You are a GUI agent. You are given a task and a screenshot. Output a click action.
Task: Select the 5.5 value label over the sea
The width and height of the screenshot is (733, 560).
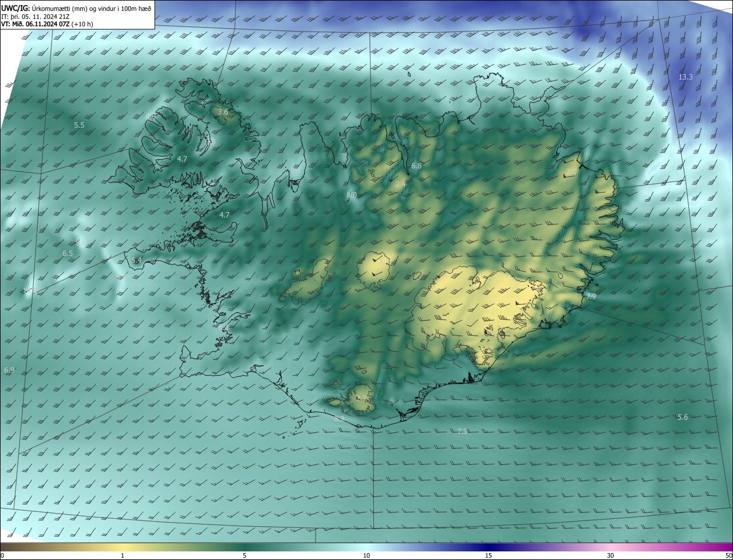79,125
